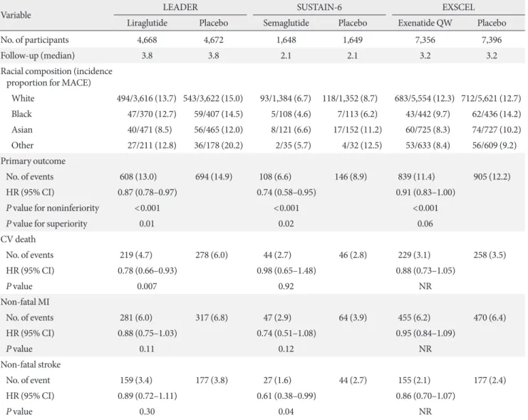Image resolution: width=528 pixels, height=420 pixels.
Task: Click the stroke P value 0.04
Action: 286,411
